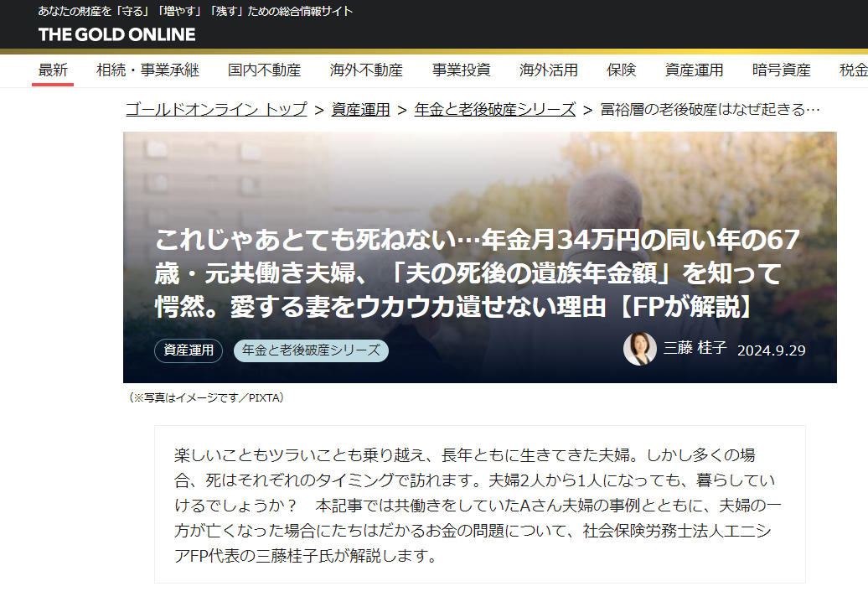Select the 国内不動産 menu item

pyautogui.click(x=265, y=70)
